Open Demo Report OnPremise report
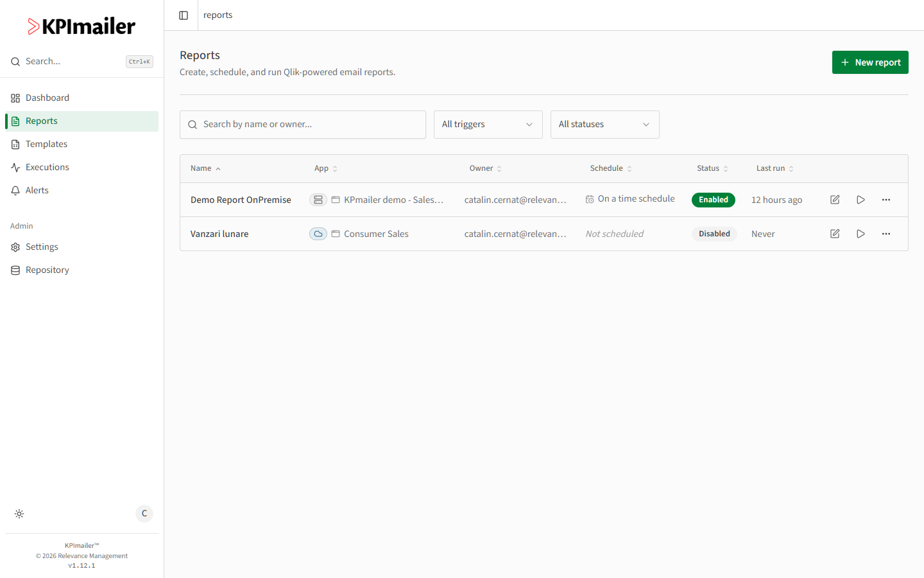The image size is (924, 578). click(x=241, y=200)
